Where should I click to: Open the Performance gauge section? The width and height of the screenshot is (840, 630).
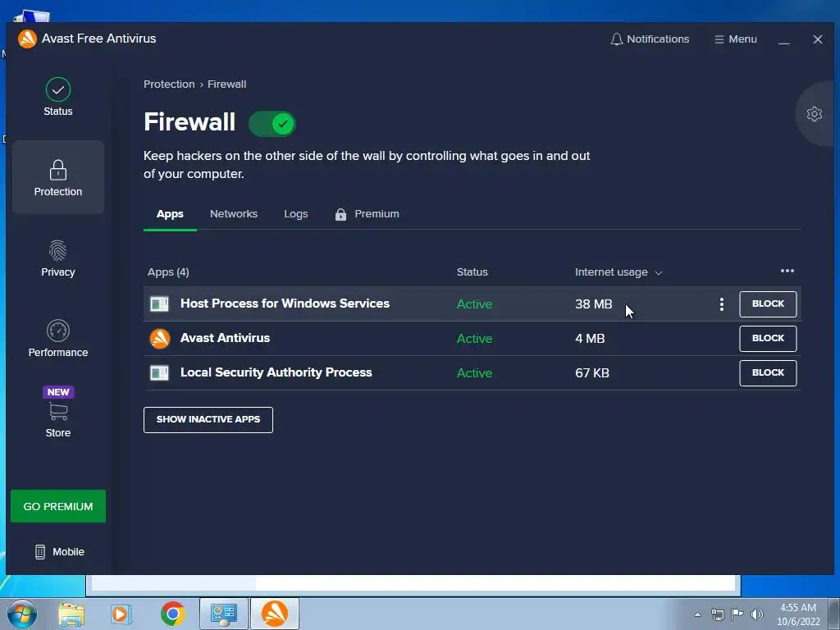click(58, 339)
